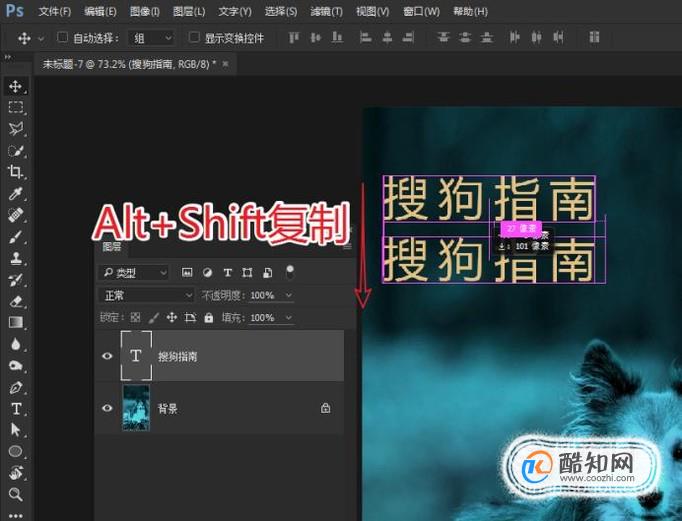
Task: Lock all with padlock icon
Action: click(x=209, y=317)
